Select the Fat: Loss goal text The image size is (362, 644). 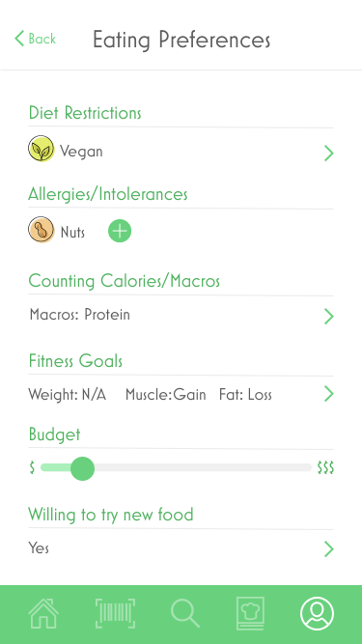[x=245, y=395]
